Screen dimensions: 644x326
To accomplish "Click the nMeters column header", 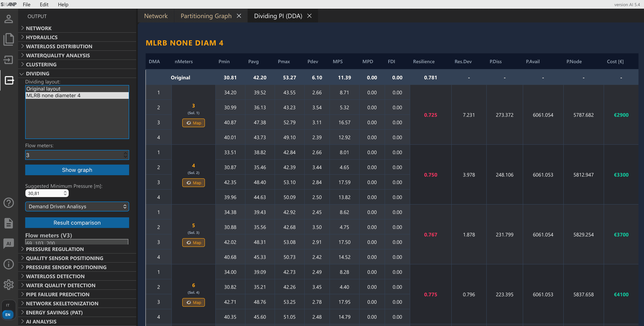I will (x=183, y=61).
